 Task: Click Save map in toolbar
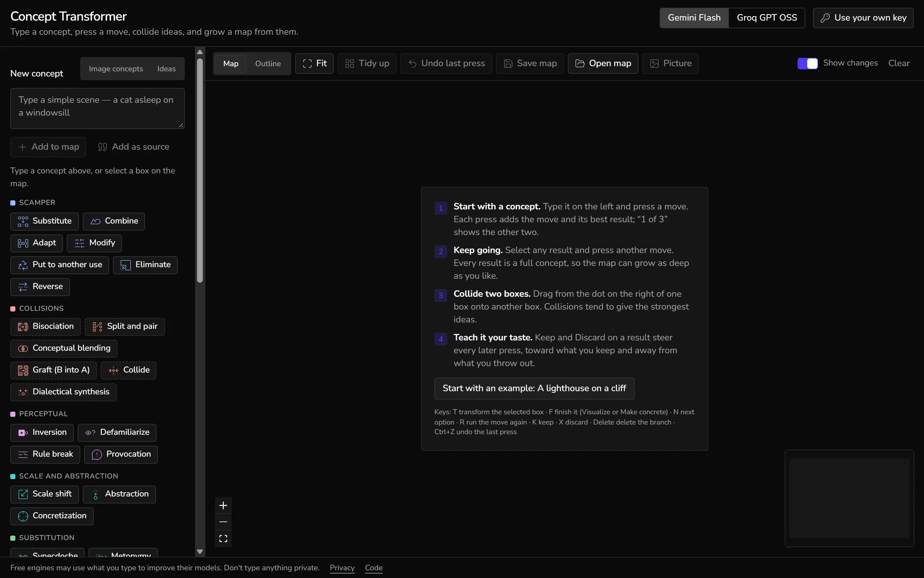(530, 64)
